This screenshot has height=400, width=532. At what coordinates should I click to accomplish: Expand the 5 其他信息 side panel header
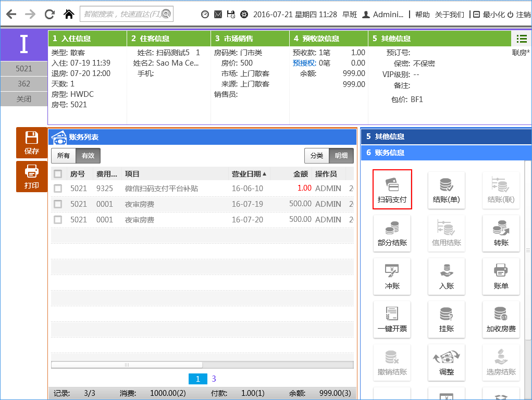pos(446,136)
